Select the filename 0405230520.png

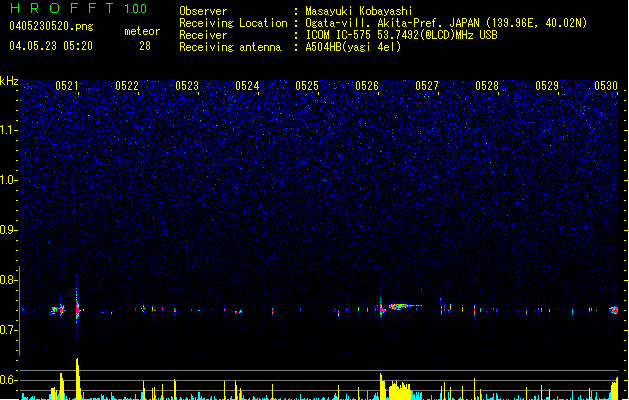tap(51, 26)
